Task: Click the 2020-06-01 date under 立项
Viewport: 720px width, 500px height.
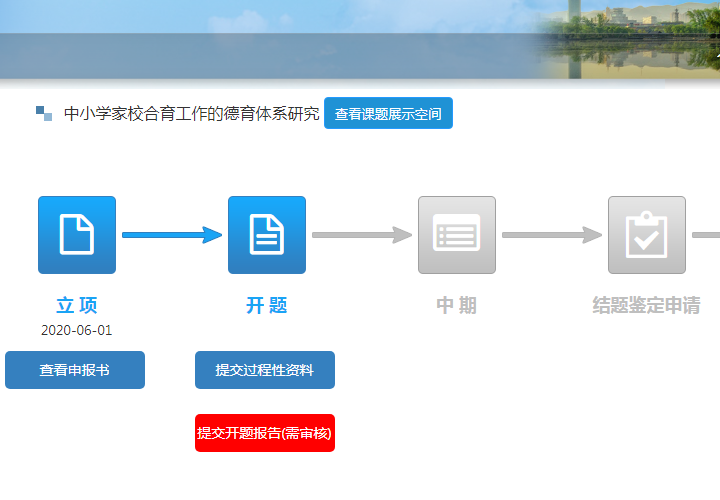Action: point(77,330)
